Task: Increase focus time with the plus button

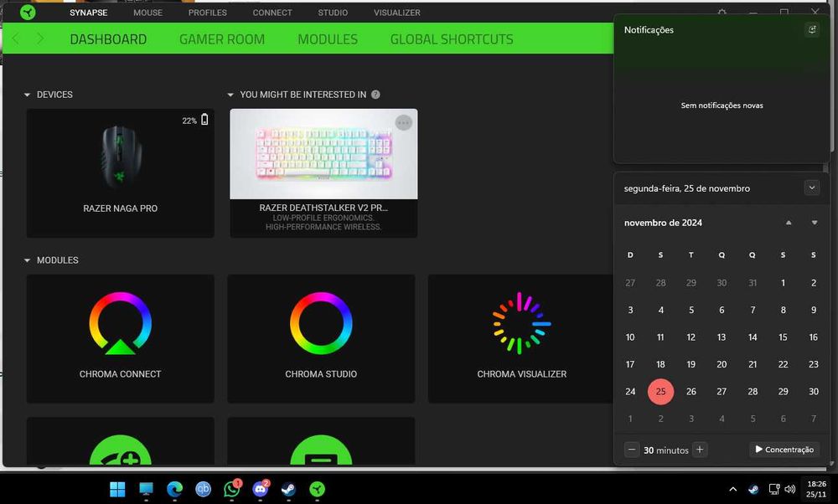Action: 700,450
